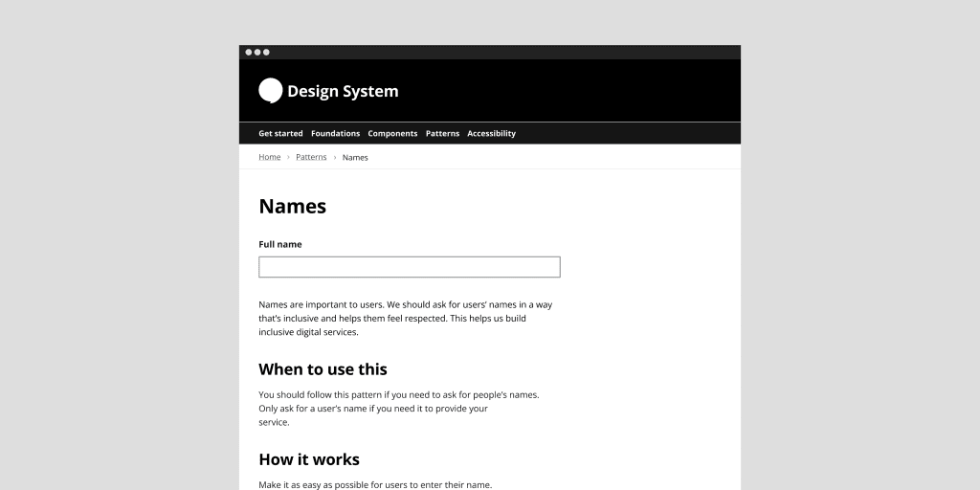Click the third window dot in title bar
This screenshot has height=490, width=980.
266,53
